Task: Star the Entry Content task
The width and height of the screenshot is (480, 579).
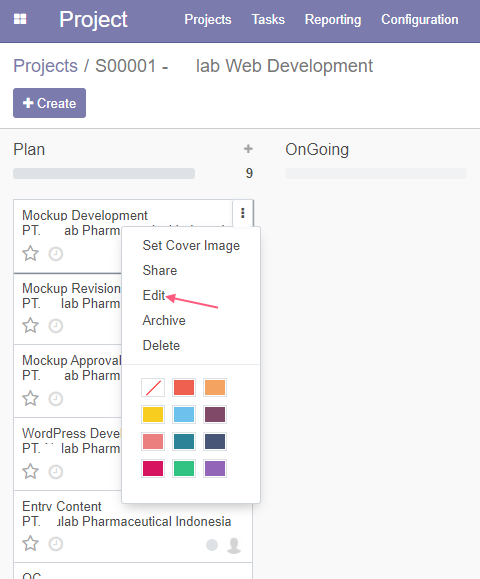Action: [x=30, y=543]
